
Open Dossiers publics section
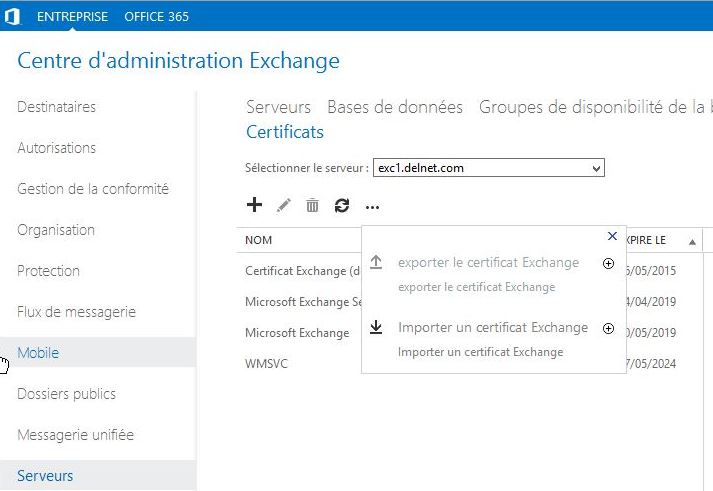pos(66,394)
